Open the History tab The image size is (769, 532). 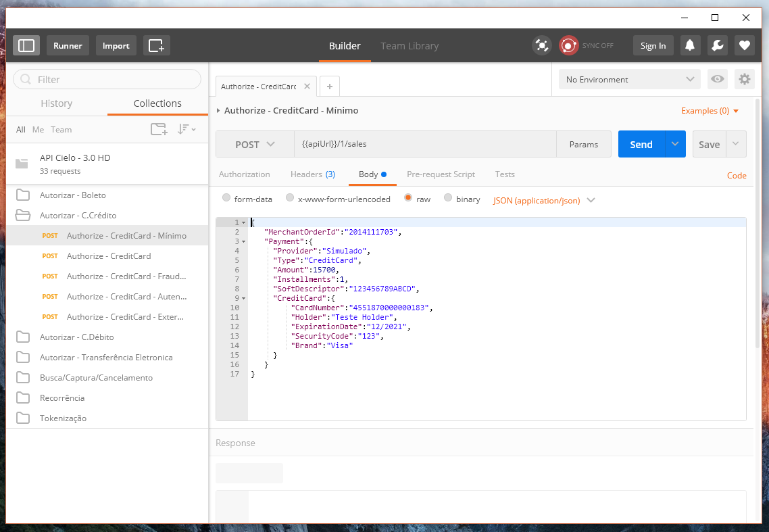[x=56, y=103]
